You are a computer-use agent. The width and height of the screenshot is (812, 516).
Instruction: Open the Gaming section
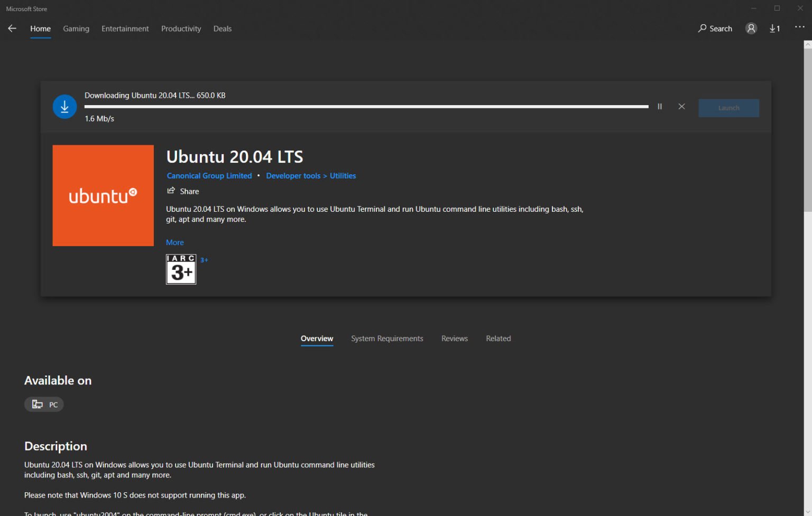tap(76, 29)
